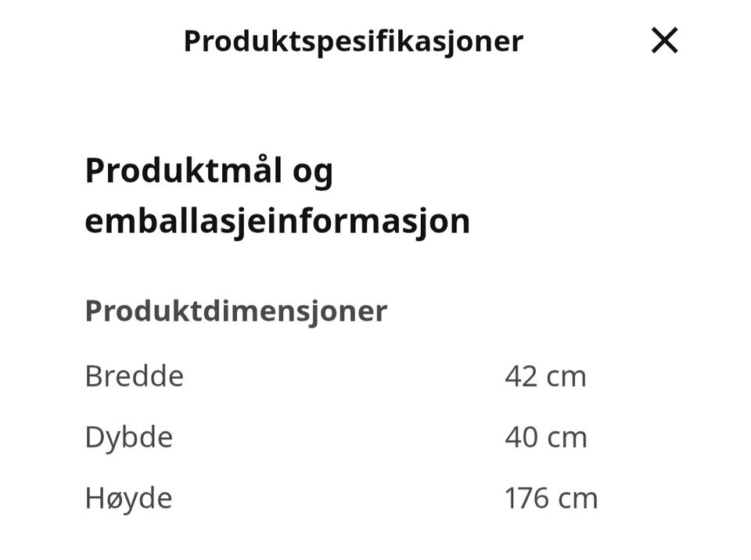Click the capital P of Produktspesifikasjoner
The width and height of the screenshot is (751, 560).
coord(193,41)
